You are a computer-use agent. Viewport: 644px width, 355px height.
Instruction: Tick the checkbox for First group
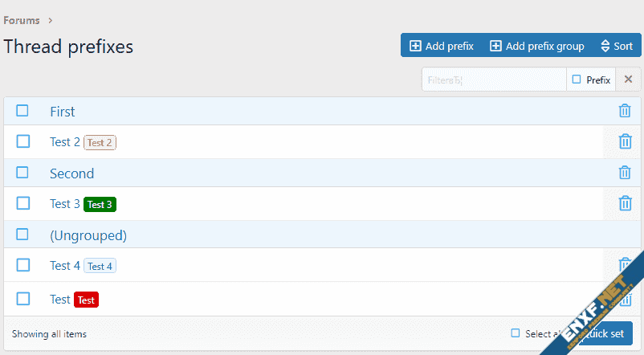click(22, 111)
